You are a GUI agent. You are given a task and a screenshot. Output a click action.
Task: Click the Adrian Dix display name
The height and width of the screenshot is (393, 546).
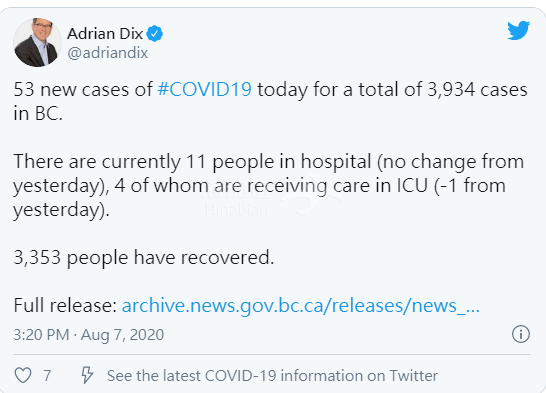tap(105, 34)
